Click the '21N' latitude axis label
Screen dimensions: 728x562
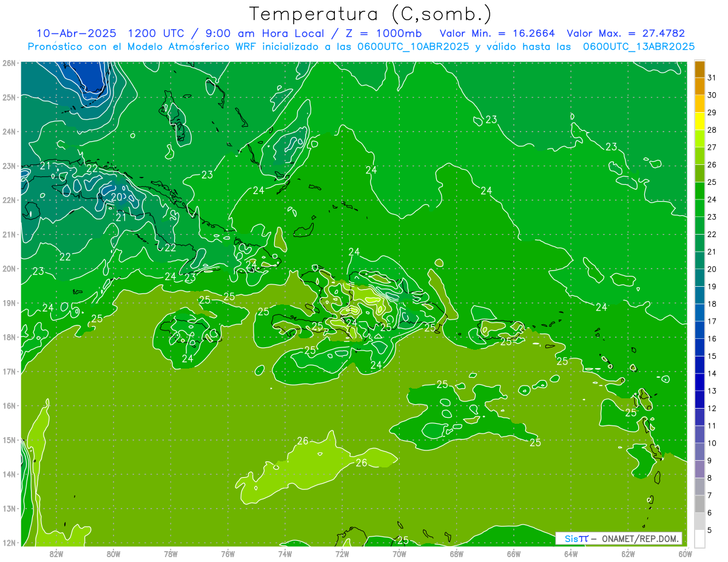8,234
